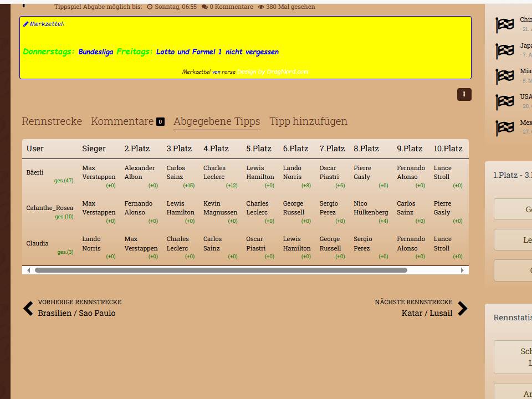Click the checkered flag beside China
This screenshot has width=532, height=399.
[x=504, y=25]
